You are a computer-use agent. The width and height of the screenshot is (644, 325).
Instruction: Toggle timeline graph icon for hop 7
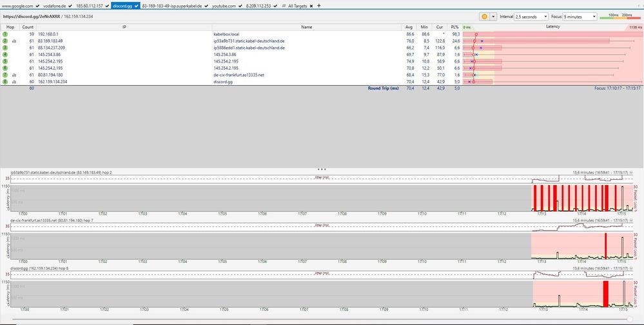pyautogui.click(x=14, y=75)
